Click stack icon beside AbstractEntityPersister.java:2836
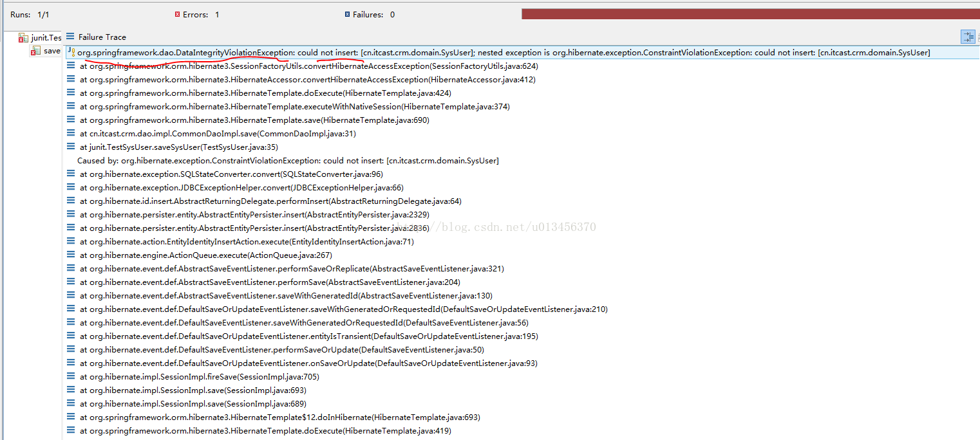The image size is (980, 440). 71,228
